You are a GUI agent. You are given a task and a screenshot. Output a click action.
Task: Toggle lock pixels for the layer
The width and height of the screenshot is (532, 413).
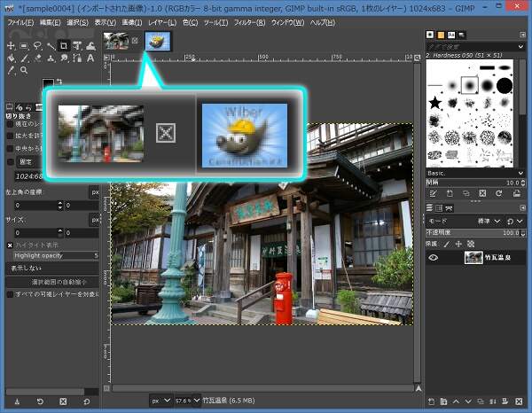point(447,244)
